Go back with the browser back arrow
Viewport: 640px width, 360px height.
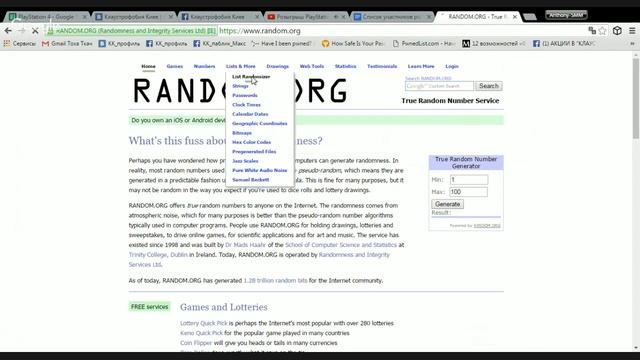[8, 31]
